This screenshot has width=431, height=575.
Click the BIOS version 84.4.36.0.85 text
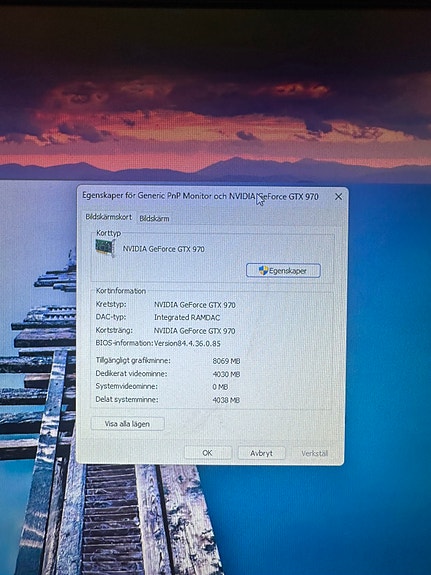click(187, 344)
